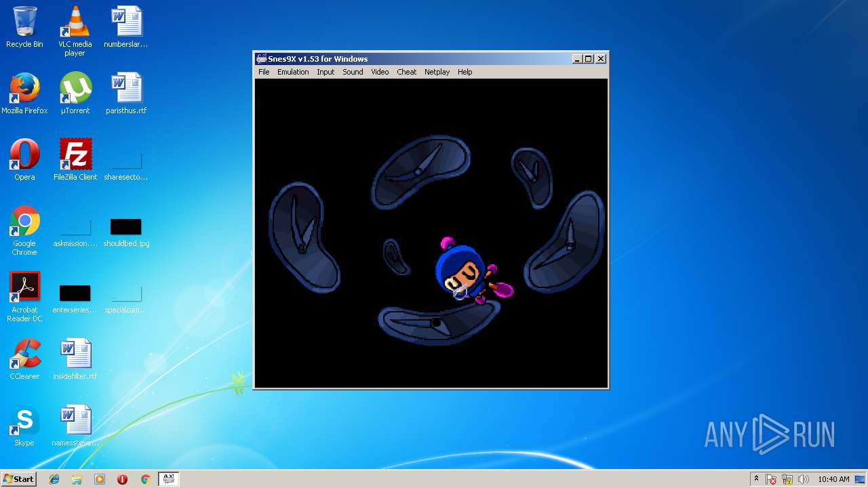This screenshot has width=868, height=488.
Task: Close the Snes9X window
Action: [600, 59]
